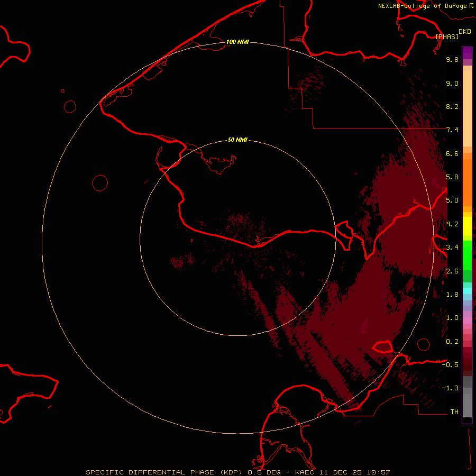The height and width of the screenshot is (476, 476).
Task: Click the 6.6 value on the color scale
Action: pos(452,153)
